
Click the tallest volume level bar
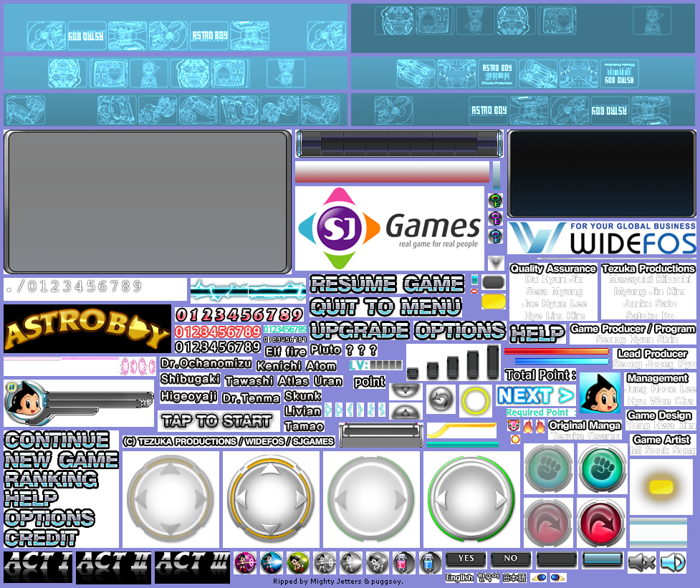[494, 362]
